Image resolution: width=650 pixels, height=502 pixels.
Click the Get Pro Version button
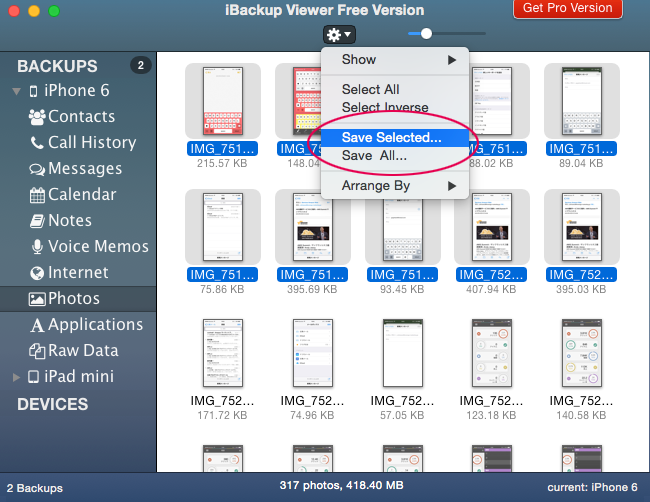[568, 8]
